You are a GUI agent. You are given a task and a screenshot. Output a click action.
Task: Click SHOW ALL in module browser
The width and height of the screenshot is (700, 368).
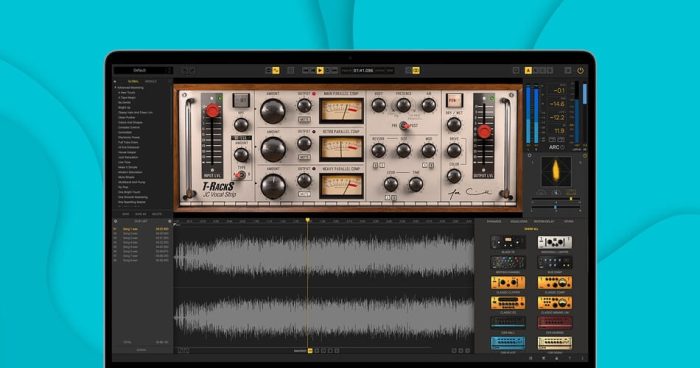(x=531, y=229)
